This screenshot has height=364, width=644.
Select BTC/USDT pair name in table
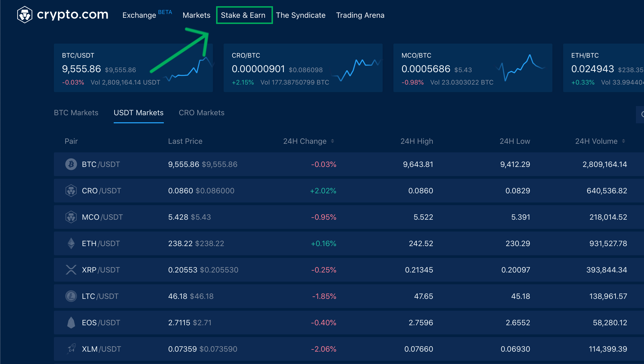(x=101, y=164)
